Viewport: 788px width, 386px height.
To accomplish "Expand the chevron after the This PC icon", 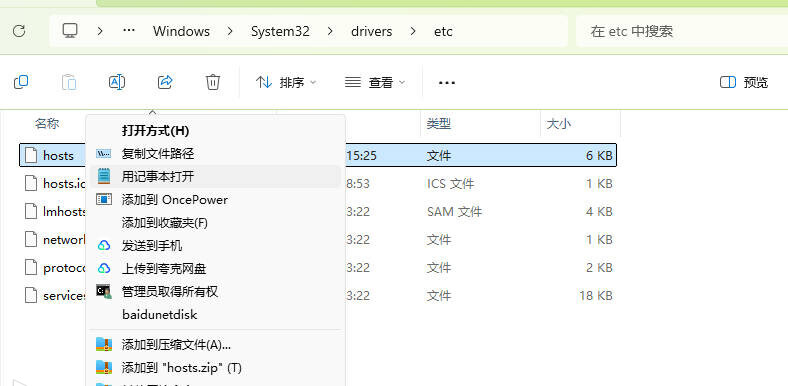I will (100, 31).
